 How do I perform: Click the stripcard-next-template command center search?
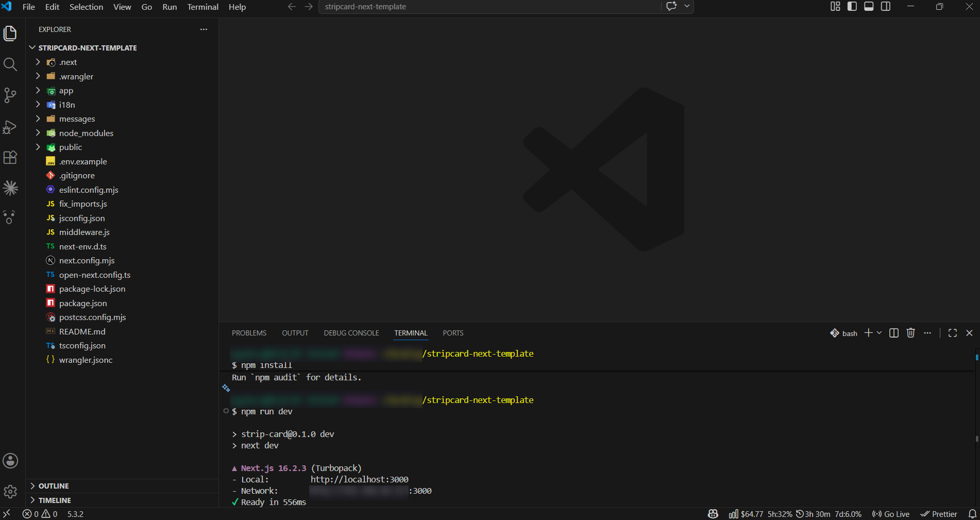tap(489, 7)
